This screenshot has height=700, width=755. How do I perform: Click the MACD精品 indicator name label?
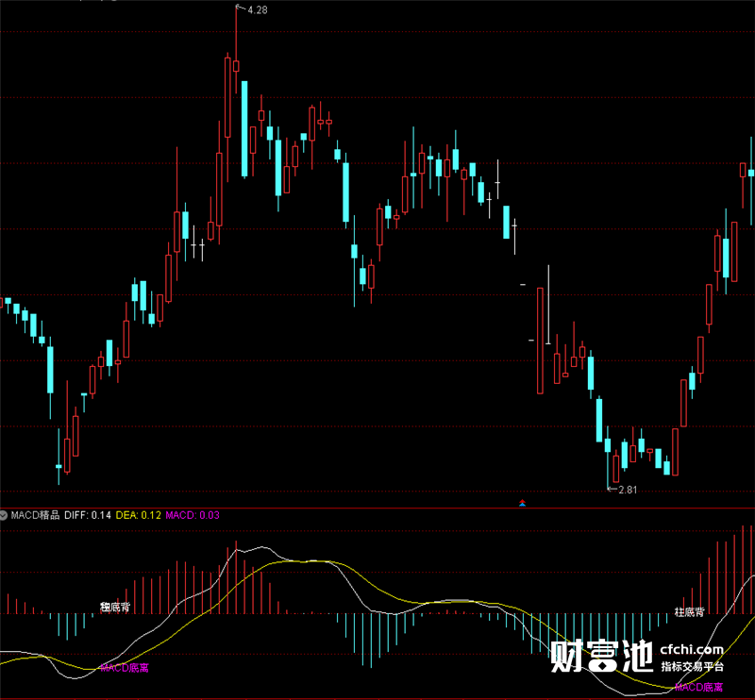pos(35,515)
